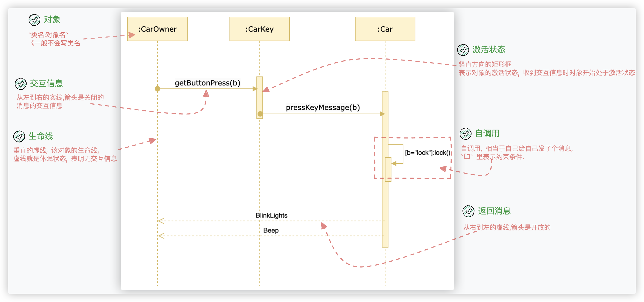This screenshot has height=302, width=644.
Task: Click the checkmark icon beside 激活状态
Action: click(463, 50)
